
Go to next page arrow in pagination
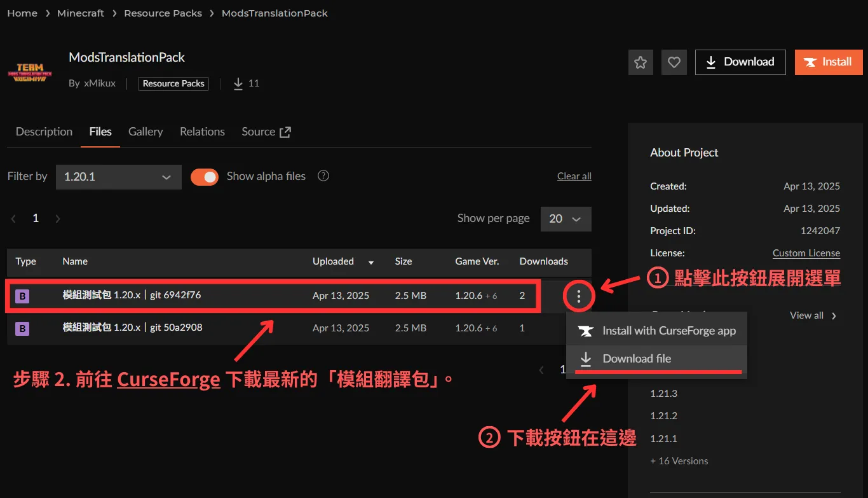tap(58, 219)
